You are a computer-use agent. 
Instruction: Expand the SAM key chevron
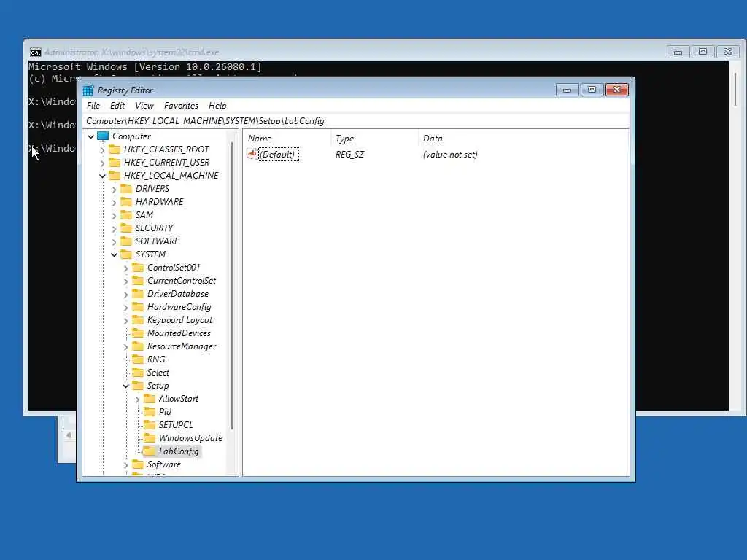[114, 216]
